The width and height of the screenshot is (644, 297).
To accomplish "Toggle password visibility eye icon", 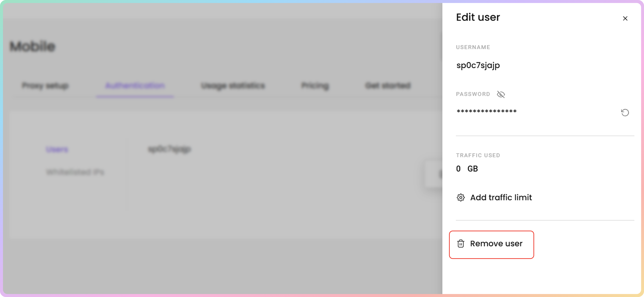I will pos(501,94).
